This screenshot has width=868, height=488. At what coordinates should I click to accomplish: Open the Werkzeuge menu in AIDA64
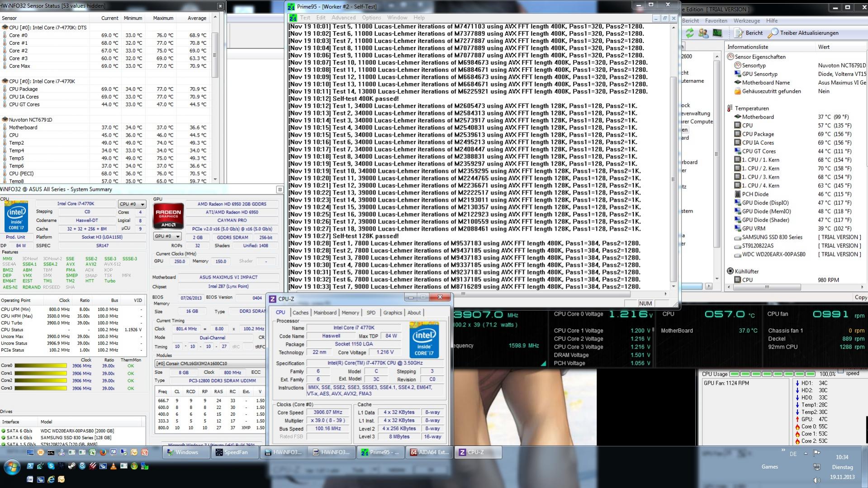[x=747, y=21]
